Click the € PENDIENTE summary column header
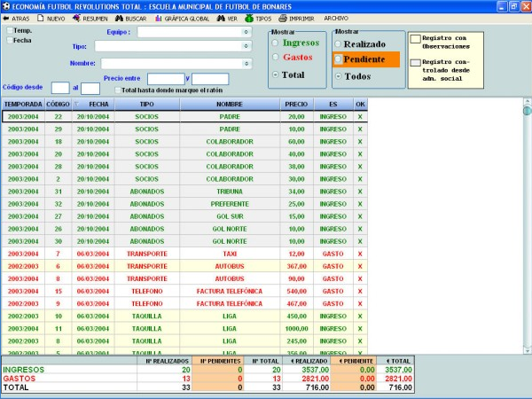Viewport: 532px width, 399px height. coord(353,361)
